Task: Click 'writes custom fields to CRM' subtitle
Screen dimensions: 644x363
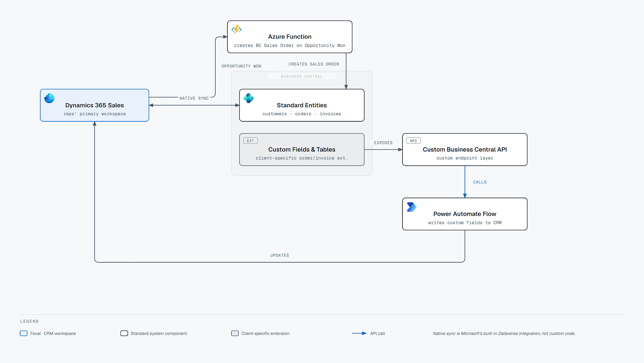Action: coord(465,223)
